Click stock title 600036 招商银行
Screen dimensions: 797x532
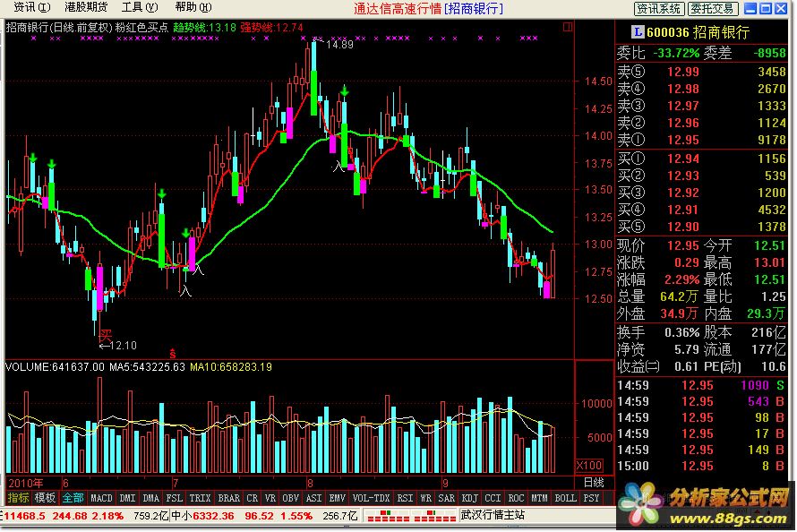698,32
